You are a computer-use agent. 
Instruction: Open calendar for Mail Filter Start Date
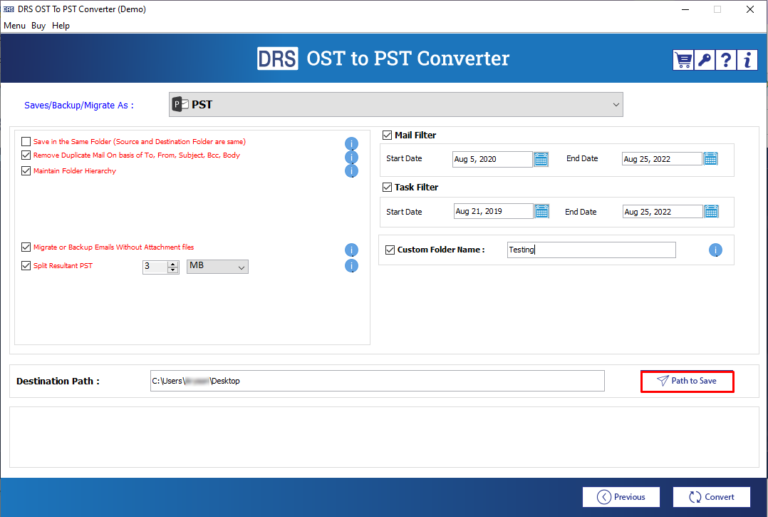click(541, 158)
